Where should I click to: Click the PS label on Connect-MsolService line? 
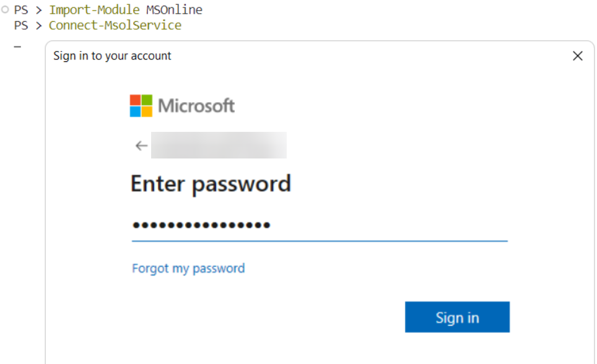point(21,25)
